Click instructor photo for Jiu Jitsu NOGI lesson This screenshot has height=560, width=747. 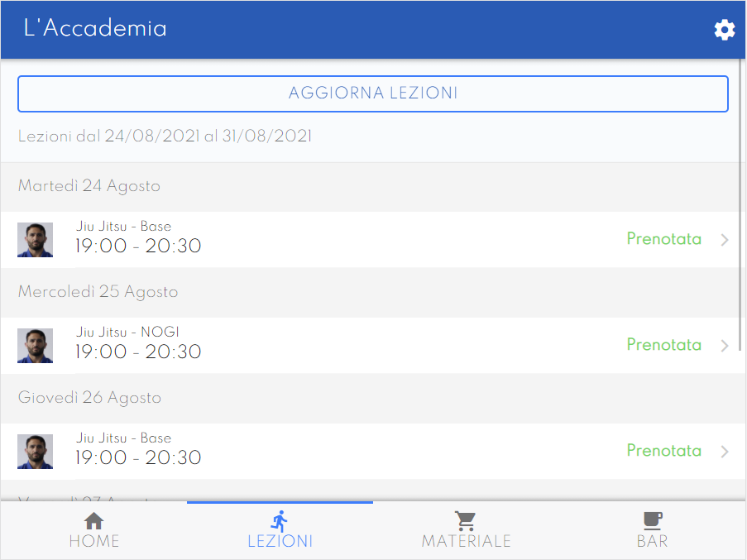tap(36, 346)
